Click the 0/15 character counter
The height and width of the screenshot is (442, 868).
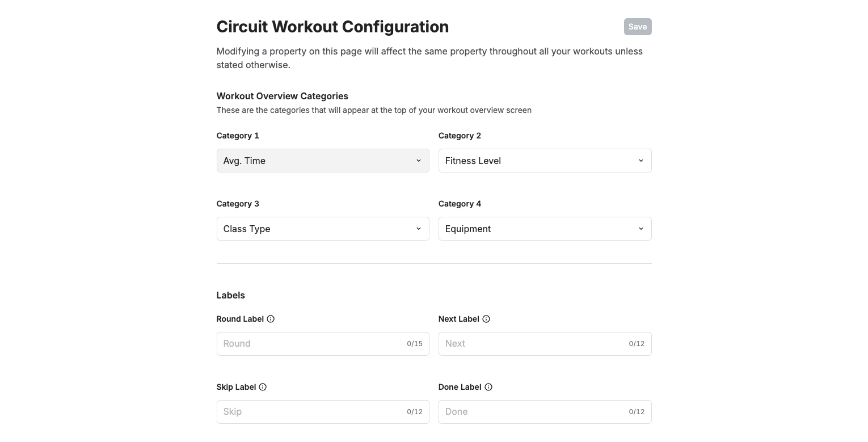point(415,344)
